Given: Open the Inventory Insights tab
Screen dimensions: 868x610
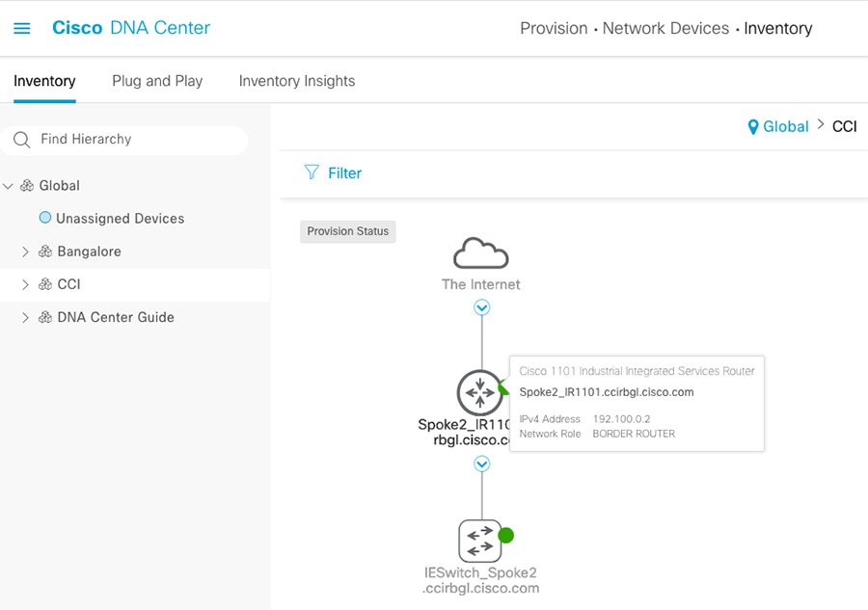Looking at the screenshot, I should click(297, 81).
